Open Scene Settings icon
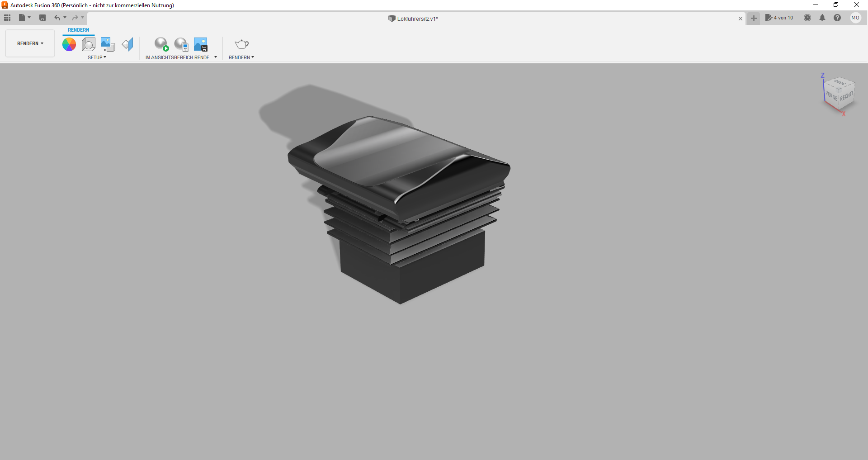The width and height of the screenshot is (868, 460). click(89, 44)
